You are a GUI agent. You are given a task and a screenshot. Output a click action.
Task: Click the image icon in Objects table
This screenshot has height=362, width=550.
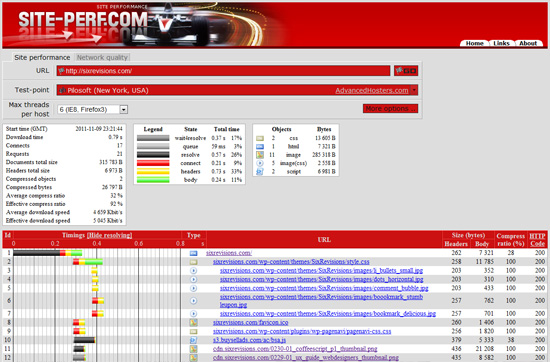260,155
